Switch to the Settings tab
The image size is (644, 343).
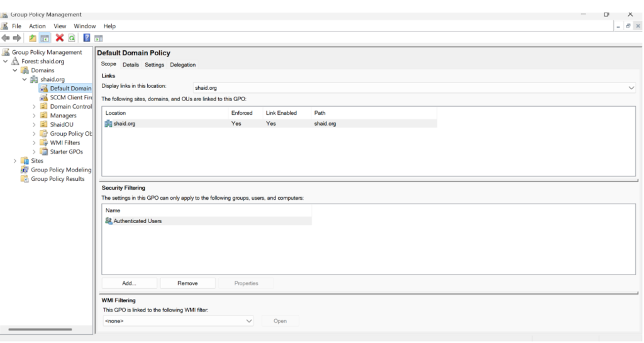click(154, 65)
